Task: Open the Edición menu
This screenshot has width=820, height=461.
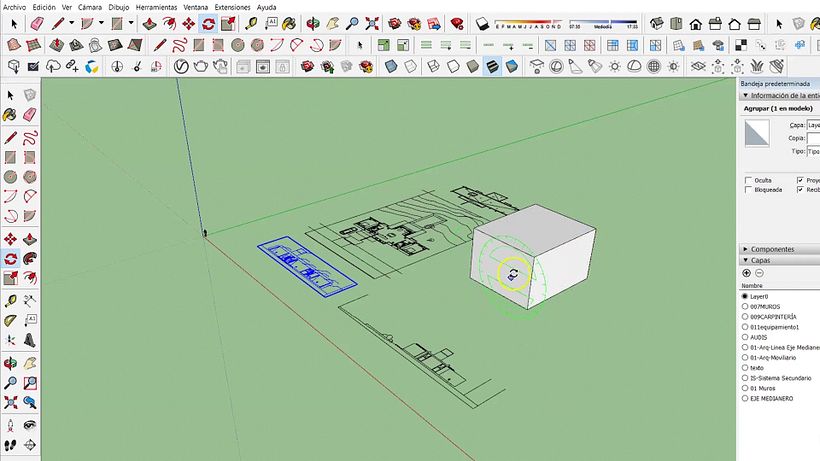Action: pos(44,7)
